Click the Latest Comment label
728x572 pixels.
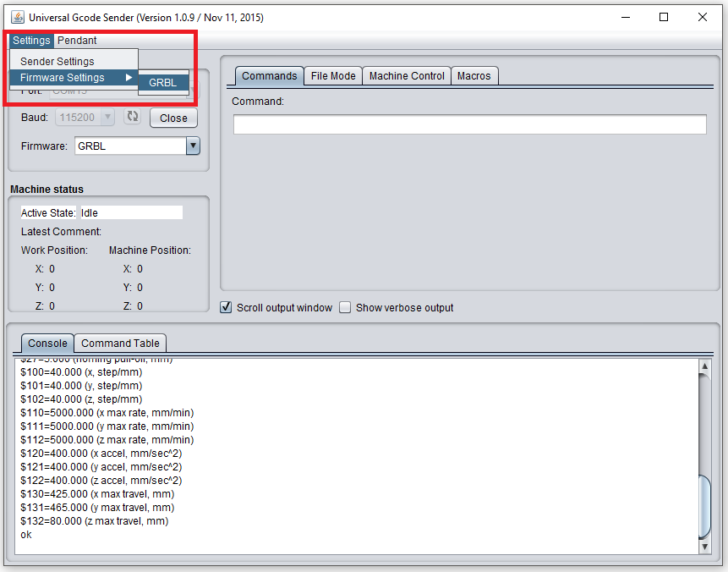pos(61,231)
